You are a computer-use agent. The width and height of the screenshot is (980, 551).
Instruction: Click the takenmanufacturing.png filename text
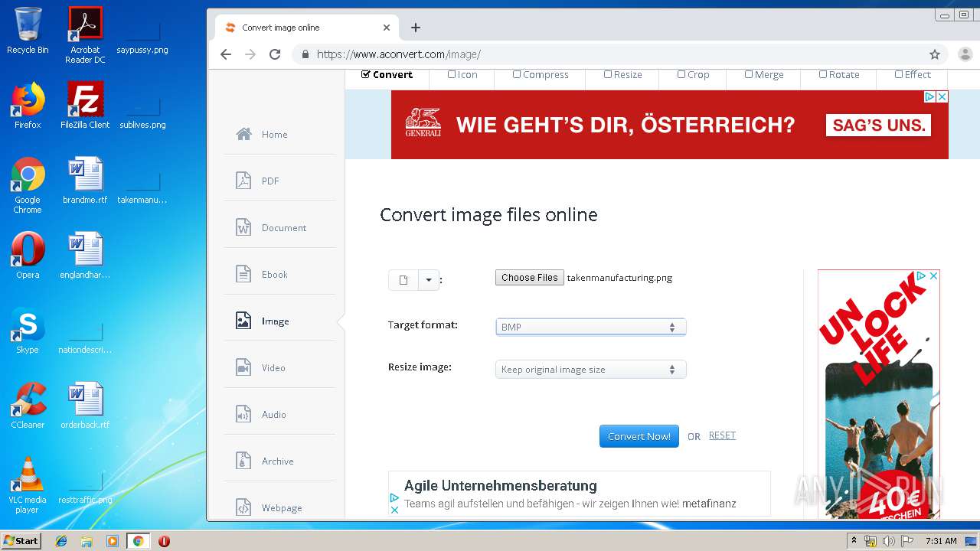click(x=619, y=278)
